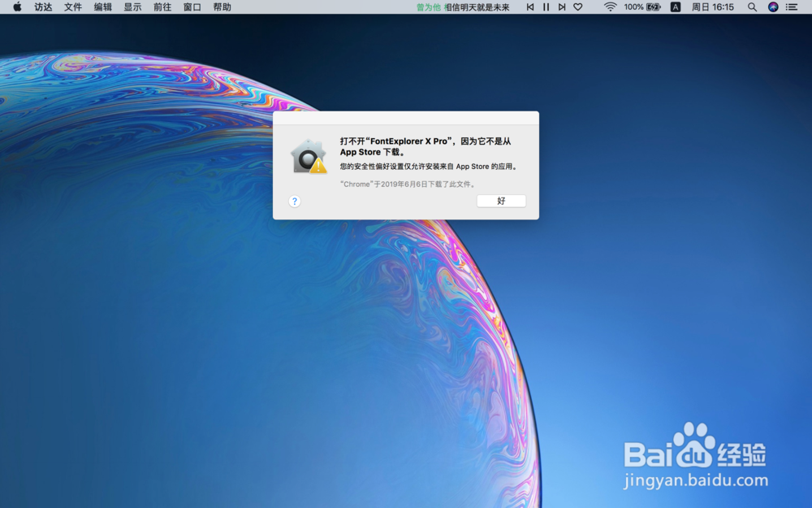The height and width of the screenshot is (508, 812).
Task: Open Spotlight search magnifier
Action: point(752,7)
